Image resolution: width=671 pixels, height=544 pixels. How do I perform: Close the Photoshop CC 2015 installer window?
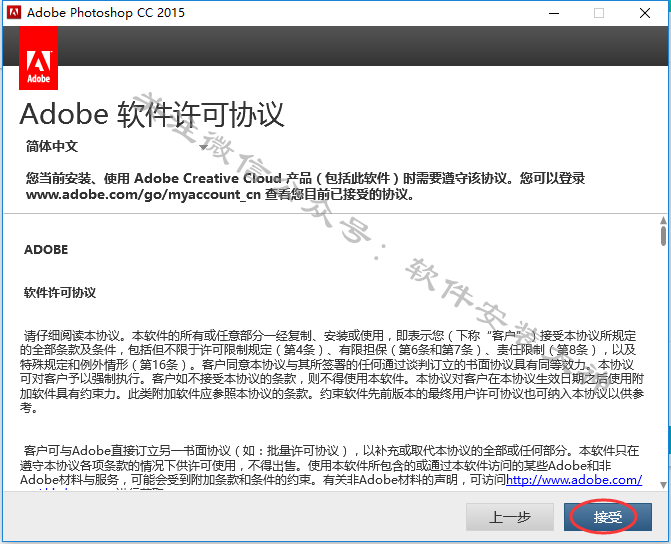645,13
